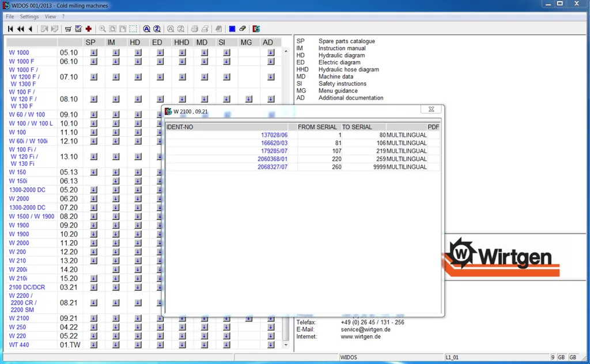Open spare parts for 2100 DC/DCR 03.21

coord(94,287)
